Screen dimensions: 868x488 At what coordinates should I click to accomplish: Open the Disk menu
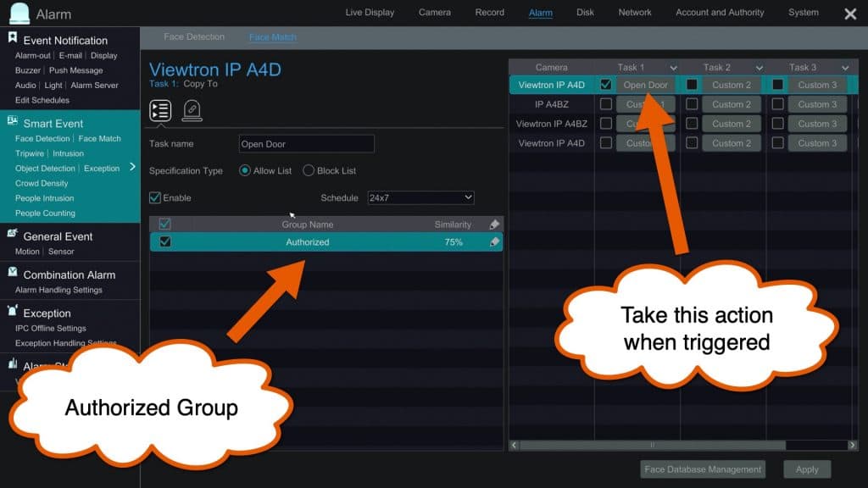(x=585, y=12)
